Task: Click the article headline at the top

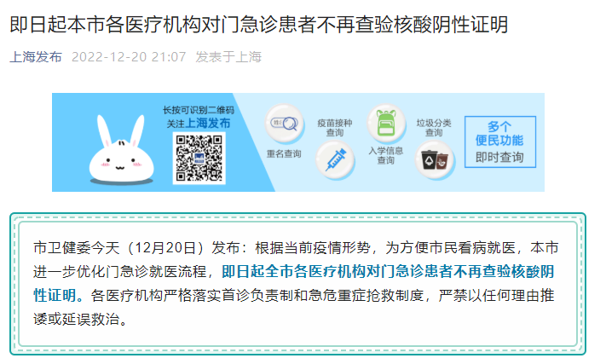Action: tap(258, 25)
